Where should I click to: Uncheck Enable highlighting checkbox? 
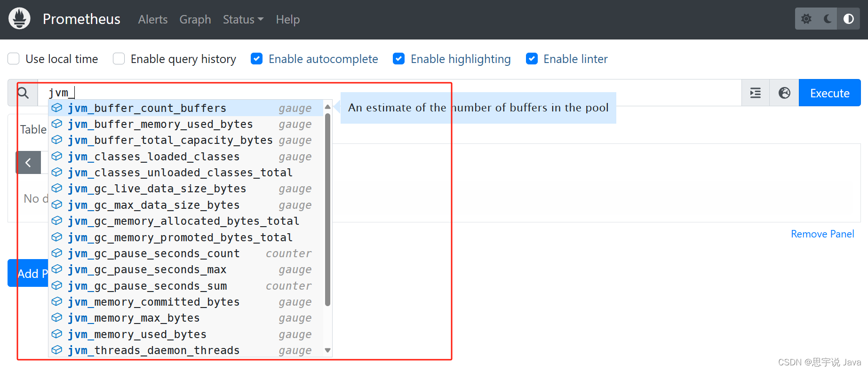coord(399,59)
